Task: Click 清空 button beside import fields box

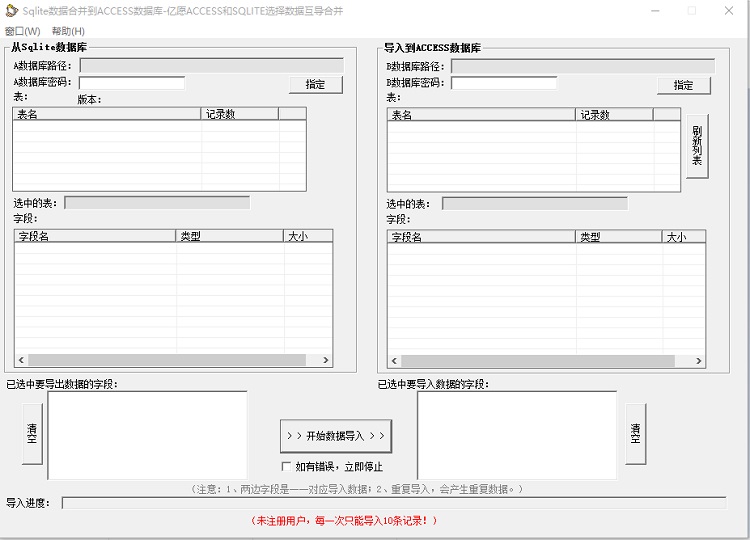Action: [x=636, y=434]
